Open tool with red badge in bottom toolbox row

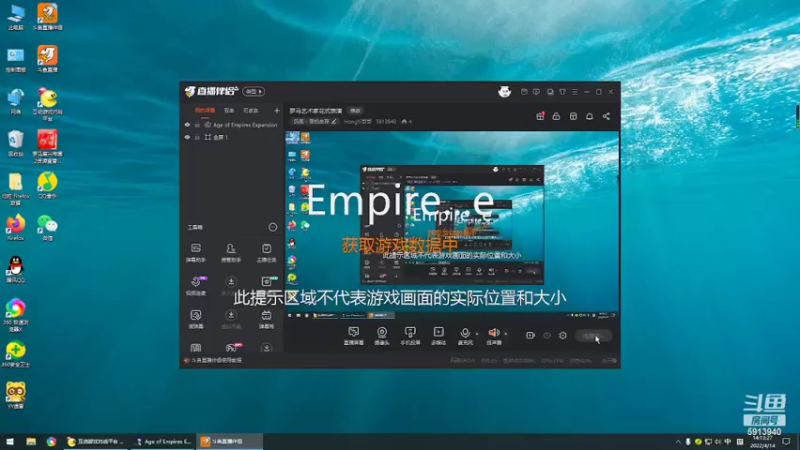(232, 347)
